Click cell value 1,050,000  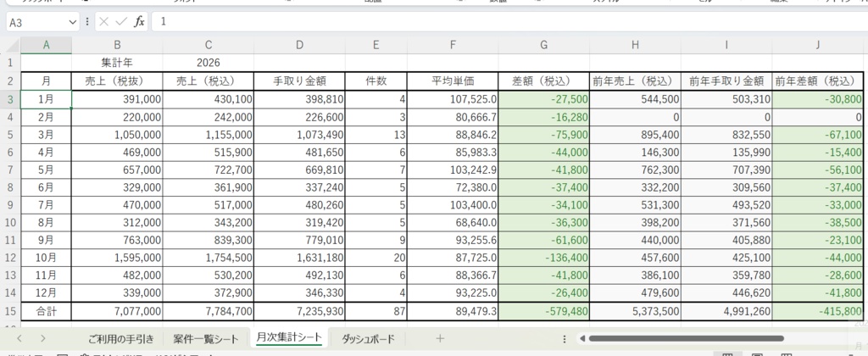117,135
